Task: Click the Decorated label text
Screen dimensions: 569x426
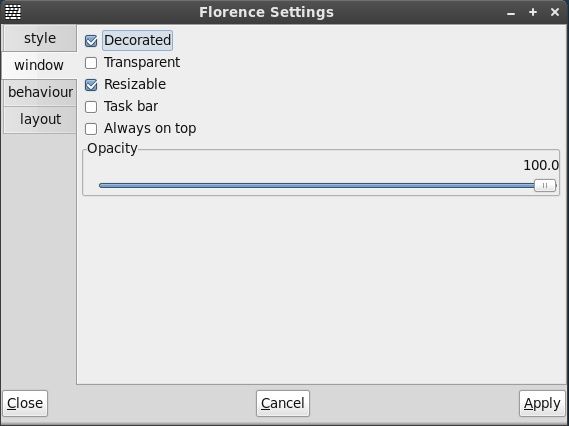Action: (x=138, y=40)
